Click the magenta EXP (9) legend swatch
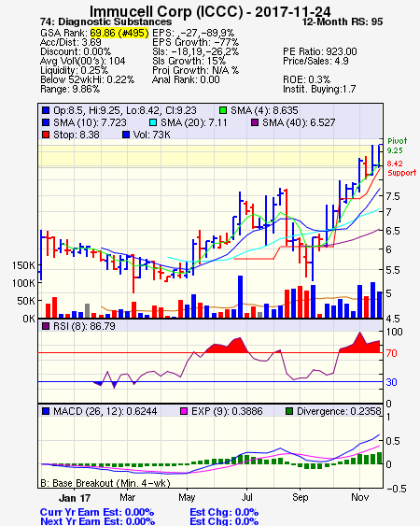420x526 pixels. (184, 411)
